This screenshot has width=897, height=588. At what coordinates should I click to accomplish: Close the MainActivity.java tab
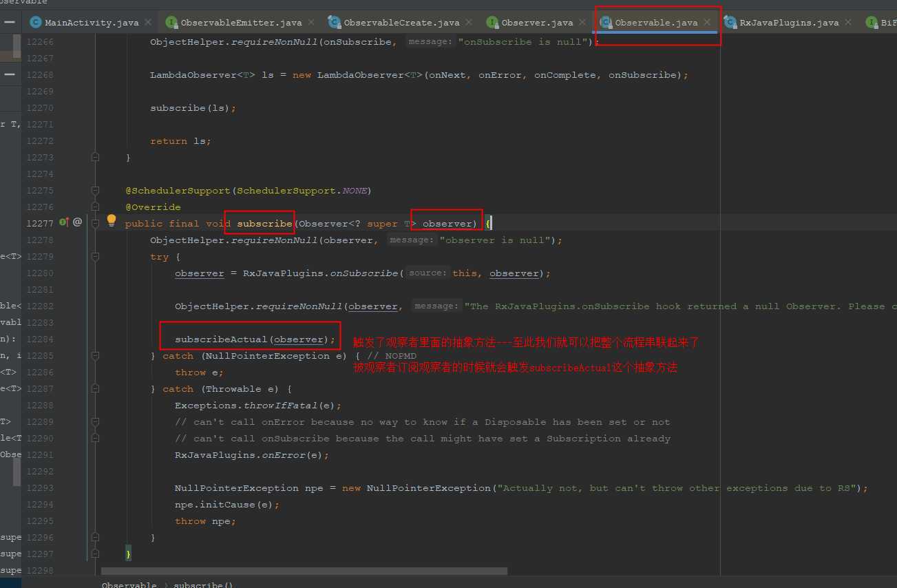[148, 23]
